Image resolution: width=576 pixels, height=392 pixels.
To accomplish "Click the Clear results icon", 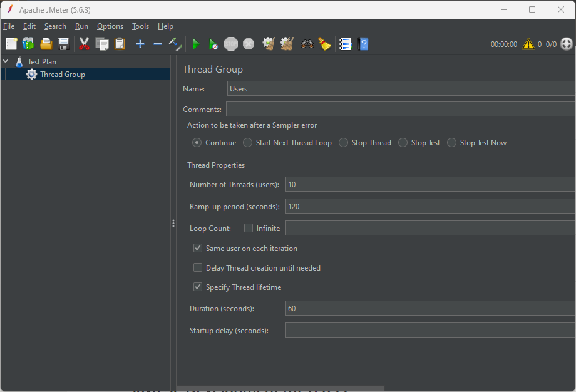I will click(269, 44).
